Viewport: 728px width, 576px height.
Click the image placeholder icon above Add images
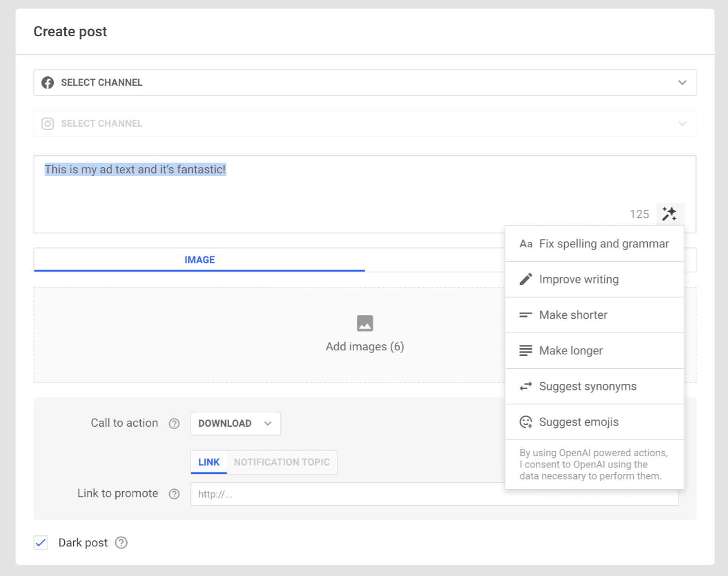(365, 323)
